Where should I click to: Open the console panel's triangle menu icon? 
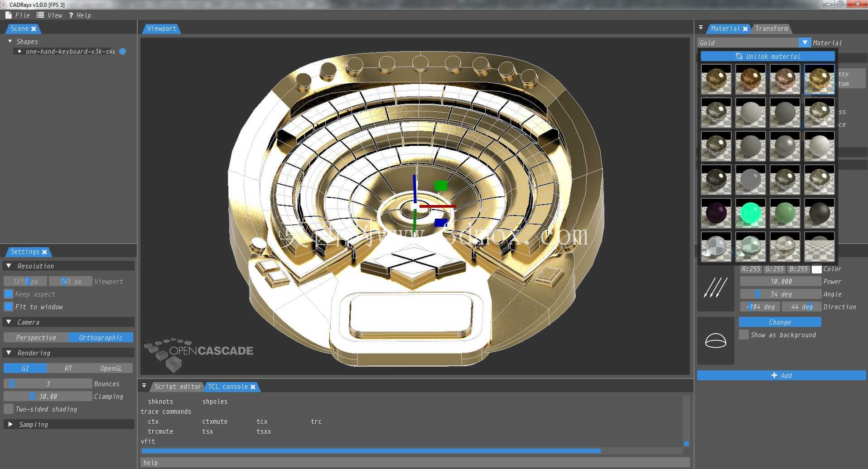click(x=144, y=386)
